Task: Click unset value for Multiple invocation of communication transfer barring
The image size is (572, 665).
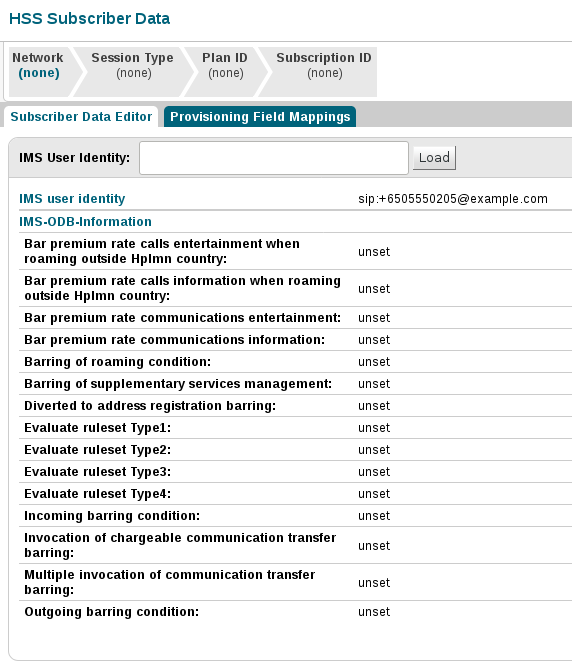Action: 374,583
